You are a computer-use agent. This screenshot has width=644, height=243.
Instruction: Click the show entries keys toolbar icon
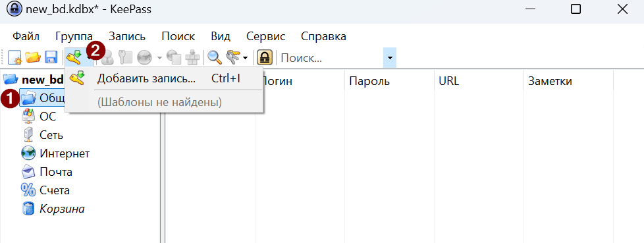233,58
